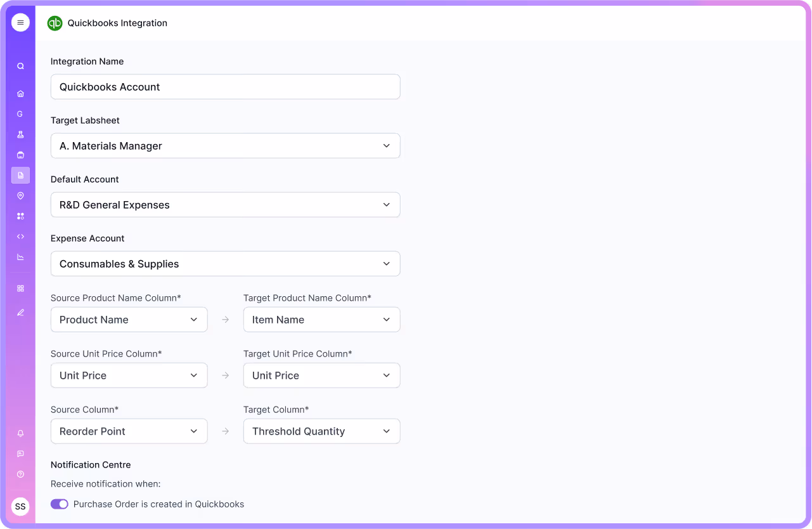The image size is (812, 529).
Task: Open the code brackets icon
Action: (20, 237)
